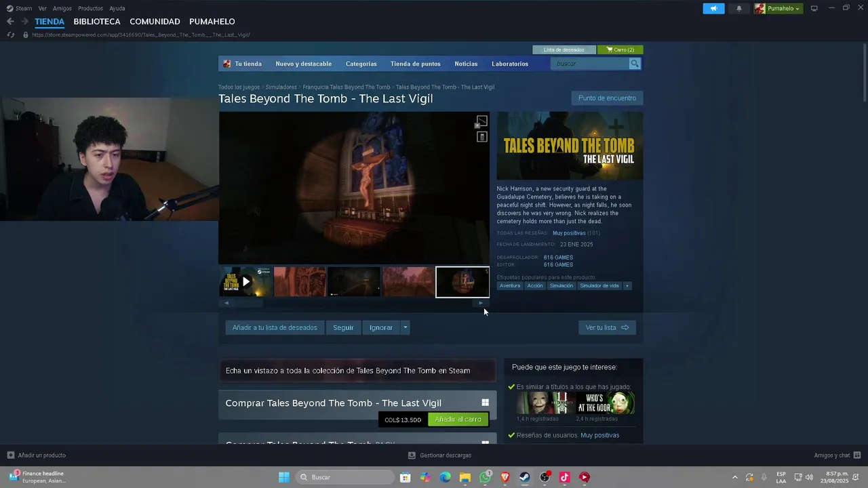868x488 pixels.
Task: Open the Amigos menu
Action: coord(62,8)
